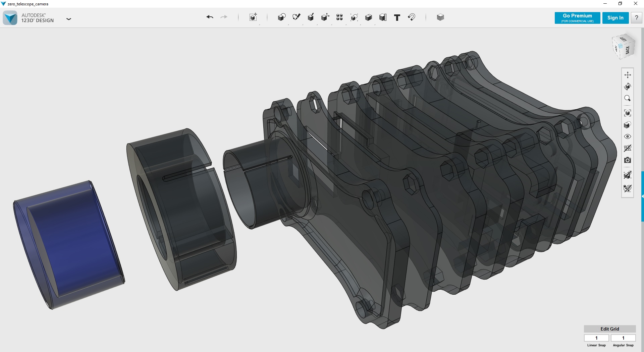Take a screenshot with the camera icon

pos(628,160)
